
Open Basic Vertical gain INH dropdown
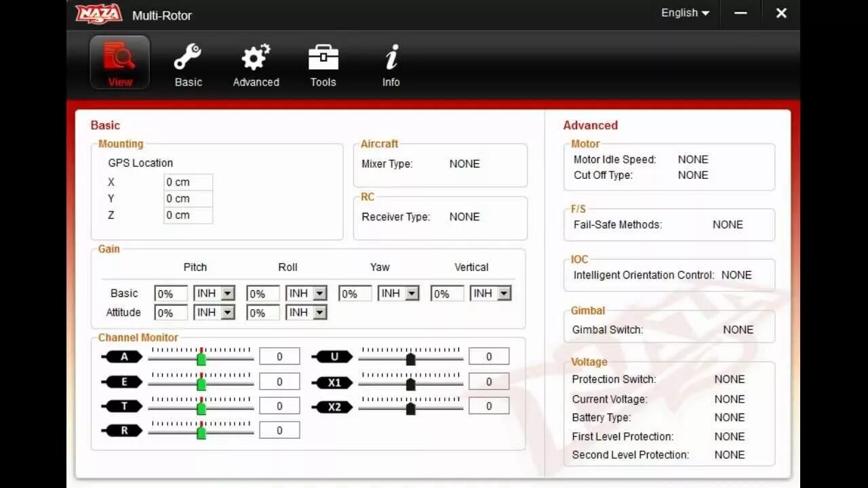[x=490, y=293]
